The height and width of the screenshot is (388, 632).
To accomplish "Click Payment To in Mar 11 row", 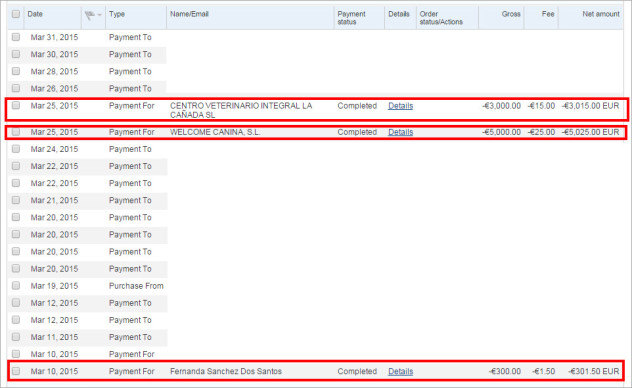I will (130, 337).
